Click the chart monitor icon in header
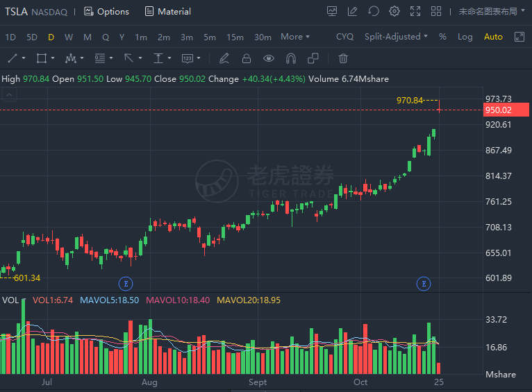 click(332, 12)
